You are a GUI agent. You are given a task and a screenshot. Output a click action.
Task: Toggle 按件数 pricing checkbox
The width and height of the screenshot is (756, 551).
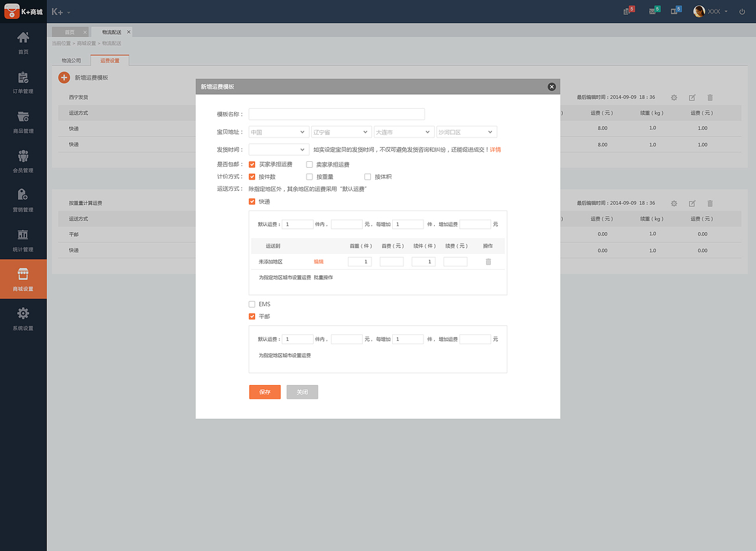point(252,177)
